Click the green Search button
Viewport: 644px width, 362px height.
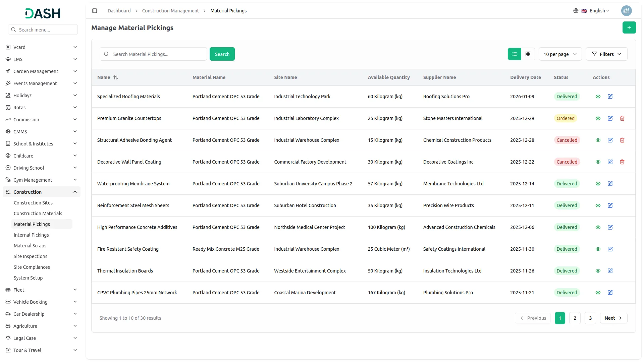(222, 54)
